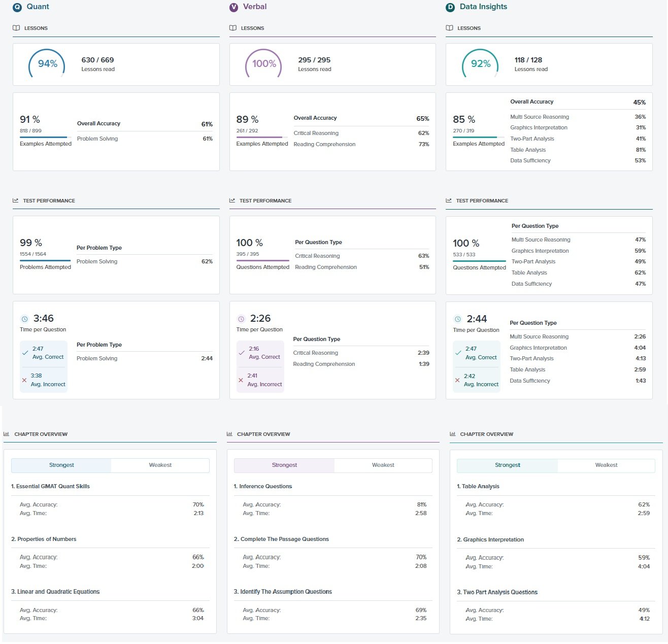Click the bar chart icon beside Quant Chapter Overview

[x=7, y=434]
